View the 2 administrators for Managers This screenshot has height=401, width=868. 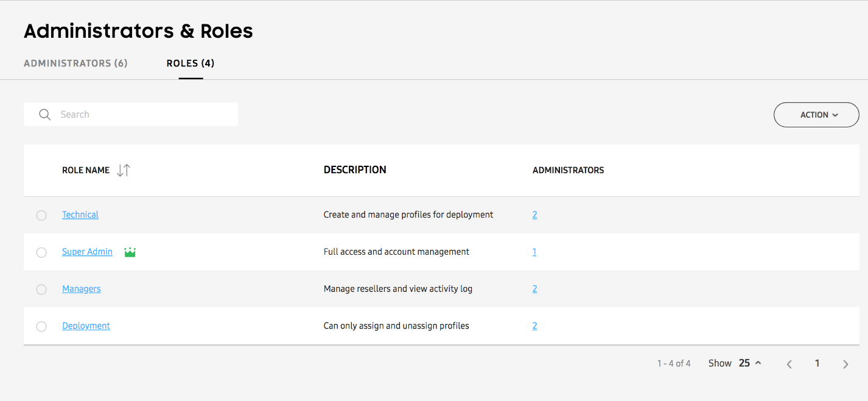[x=534, y=289]
